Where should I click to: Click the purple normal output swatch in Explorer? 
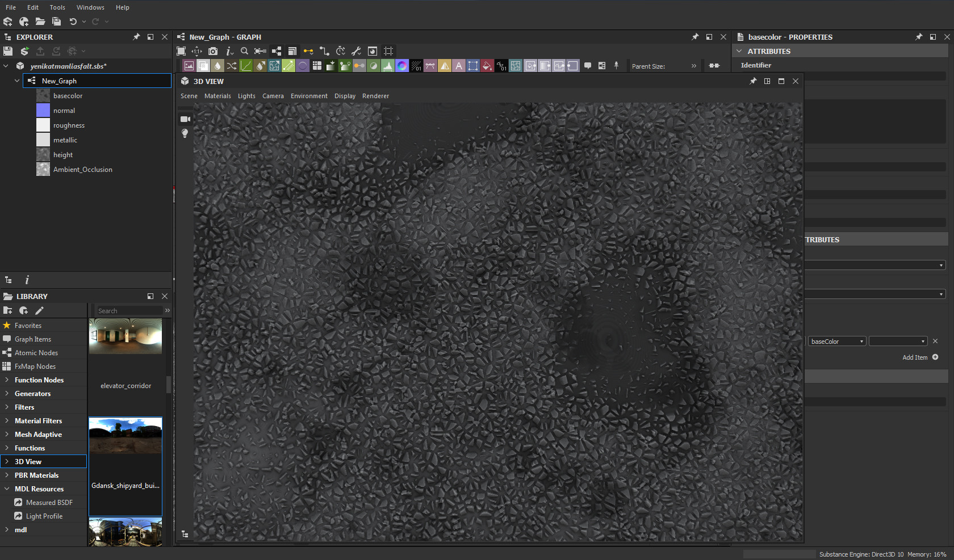tap(43, 110)
